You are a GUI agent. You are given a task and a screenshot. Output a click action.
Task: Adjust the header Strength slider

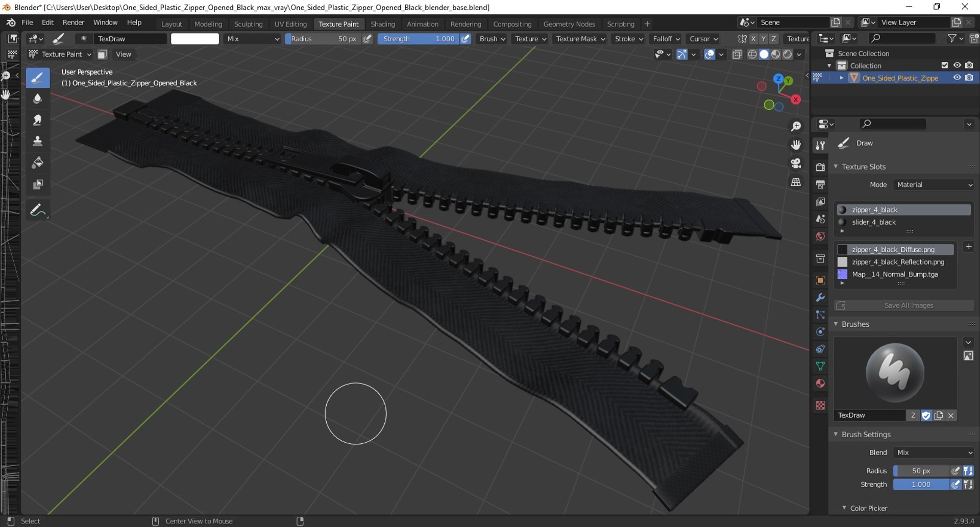[418, 39]
